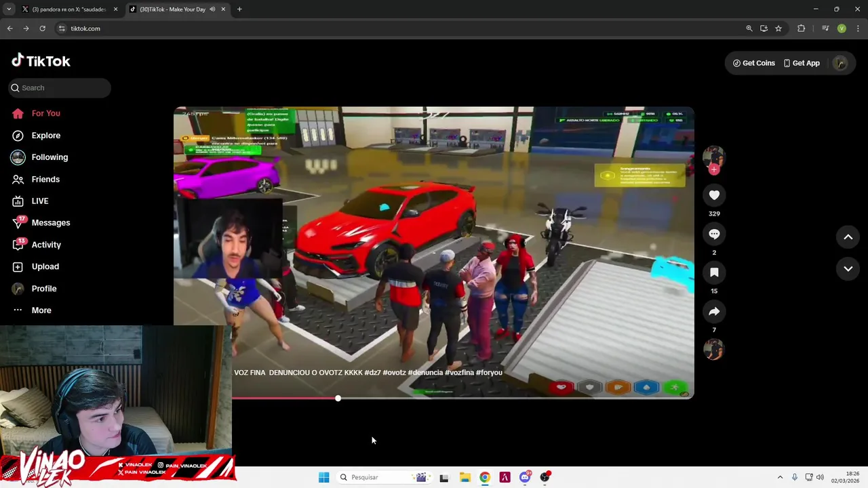Go to next video with down chevron
Screen dimensions: 868x488
coord(848,269)
